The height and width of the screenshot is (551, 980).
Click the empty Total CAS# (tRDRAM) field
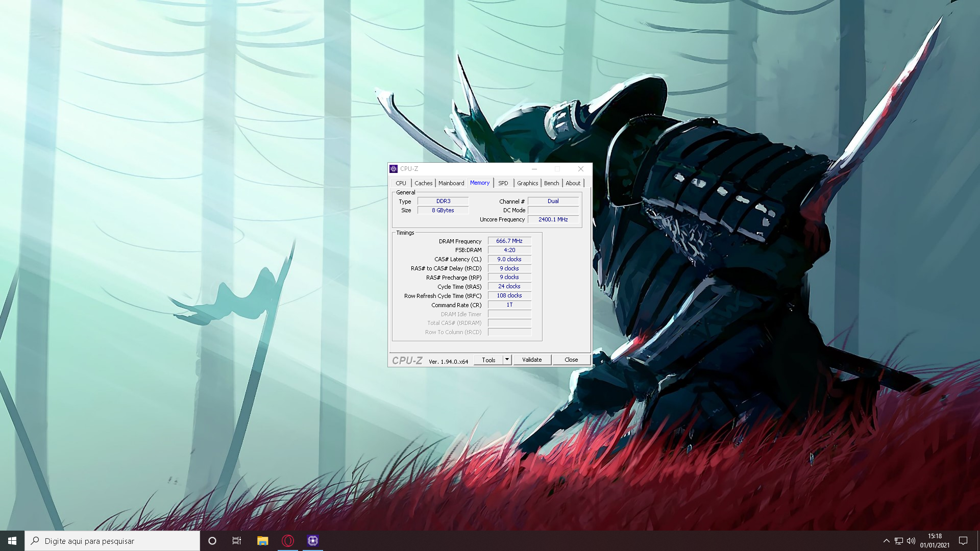(509, 323)
